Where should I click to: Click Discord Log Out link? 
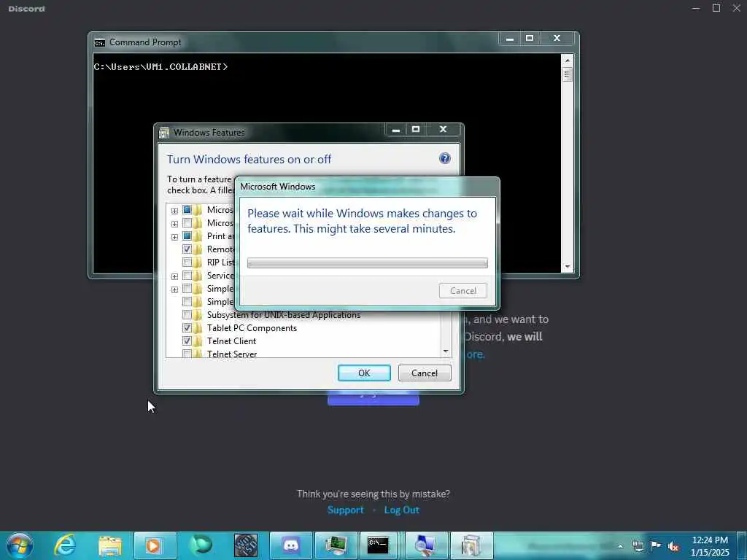point(402,510)
